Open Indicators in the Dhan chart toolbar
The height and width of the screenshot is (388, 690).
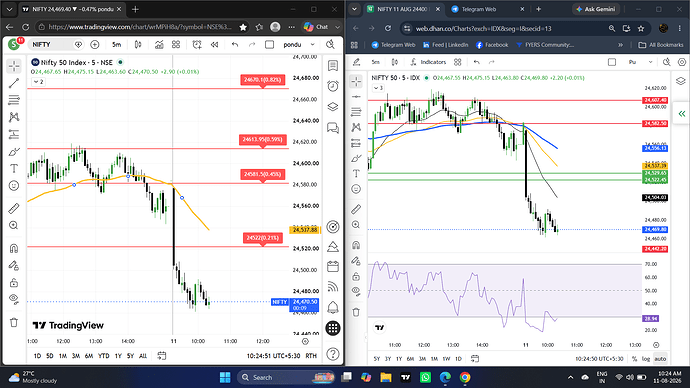click(428, 62)
